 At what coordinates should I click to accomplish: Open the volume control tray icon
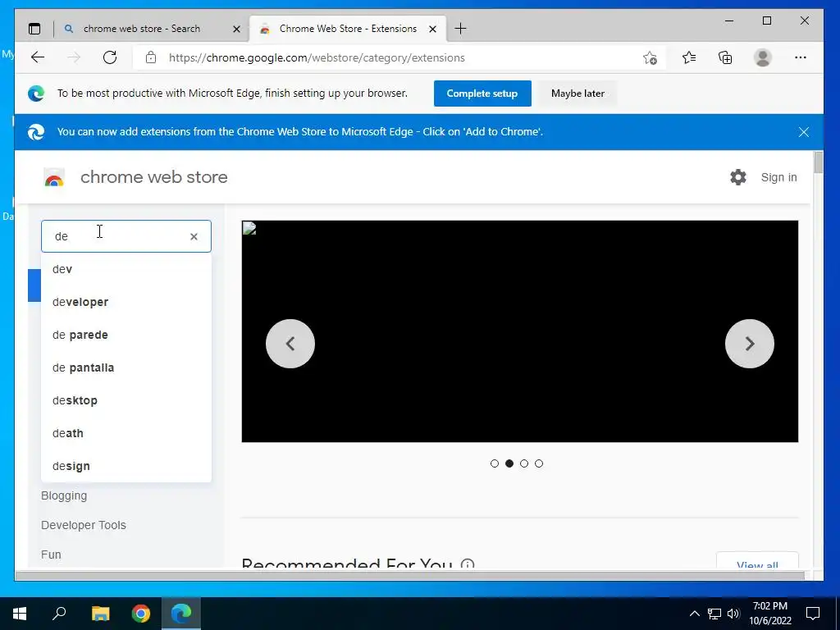point(733,614)
